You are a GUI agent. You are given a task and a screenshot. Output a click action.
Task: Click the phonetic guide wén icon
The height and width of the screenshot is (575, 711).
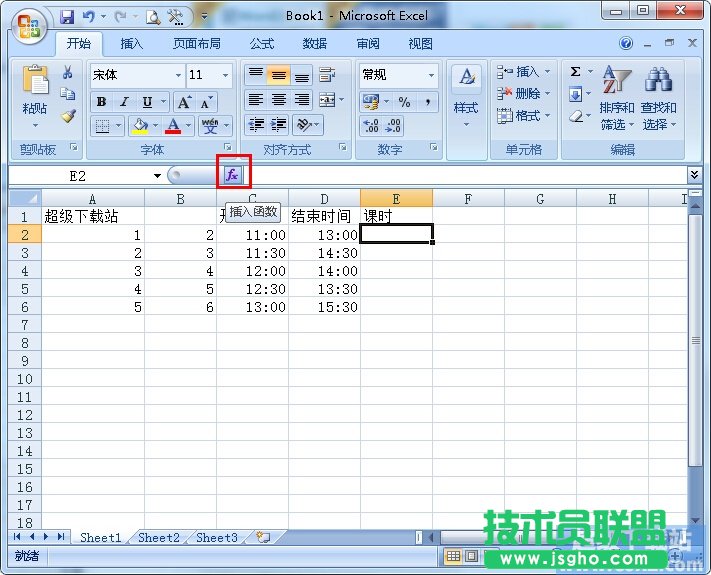[210, 126]
